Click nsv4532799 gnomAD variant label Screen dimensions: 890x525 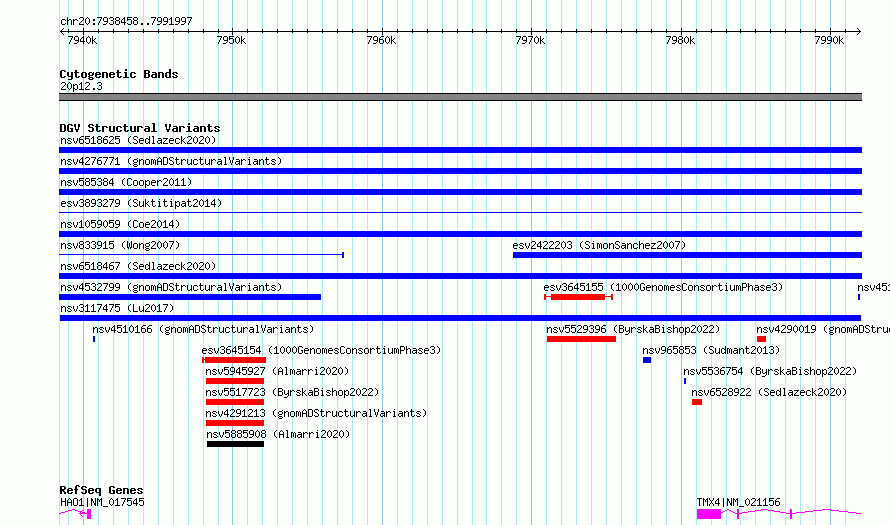(x=171, y=287)
